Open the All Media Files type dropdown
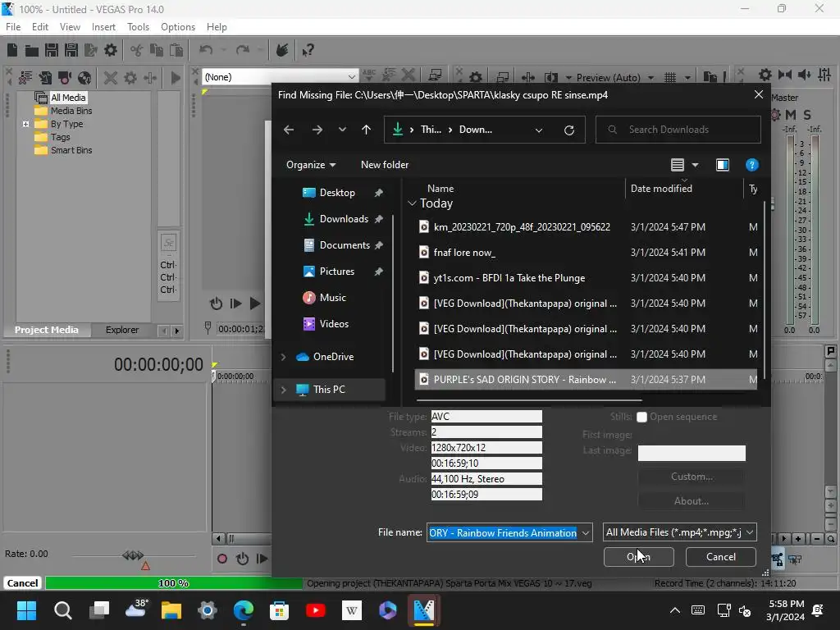The image size is (840, 630). point(750,532)
